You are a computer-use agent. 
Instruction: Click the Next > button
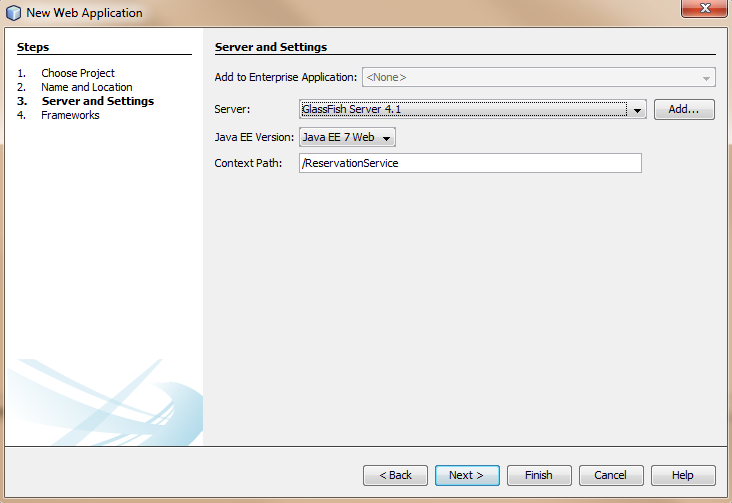[467, 475]
